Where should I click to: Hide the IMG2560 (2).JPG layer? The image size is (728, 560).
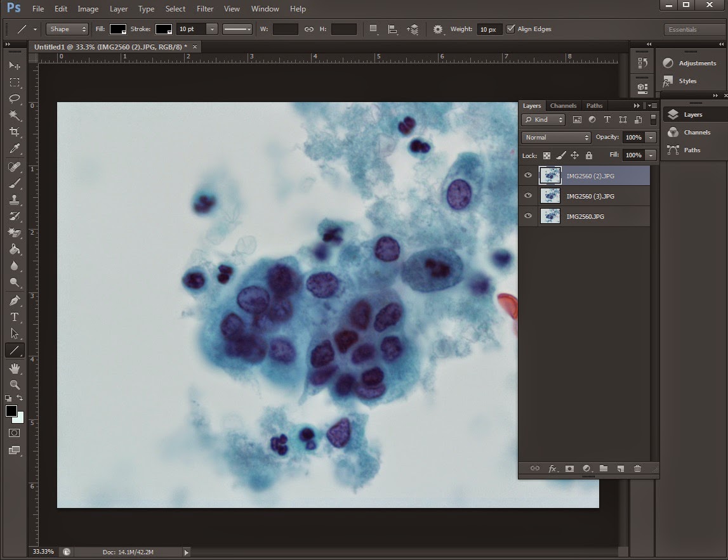click(527, 176)
